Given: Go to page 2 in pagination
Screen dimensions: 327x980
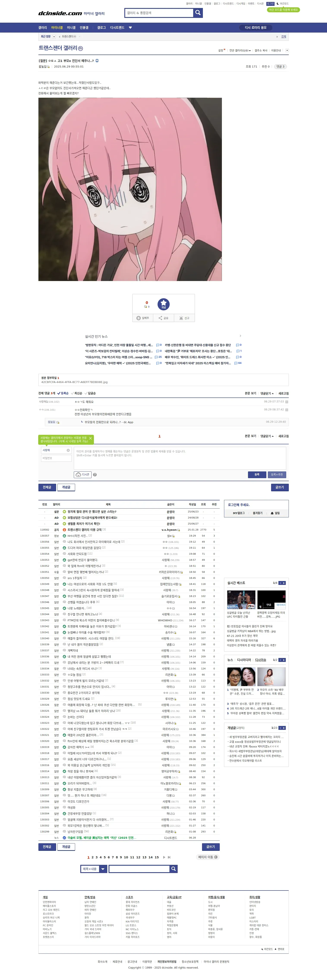Looking at the screenshot, I should click(x=93, y=857).
